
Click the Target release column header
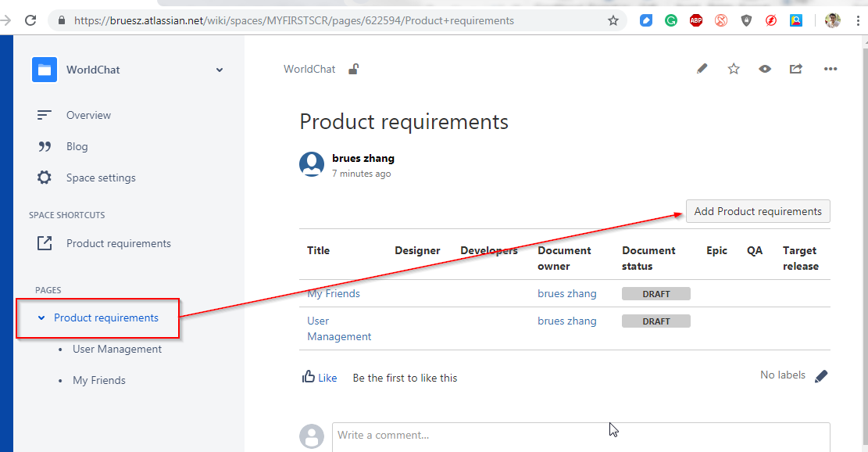pos(801,258)
